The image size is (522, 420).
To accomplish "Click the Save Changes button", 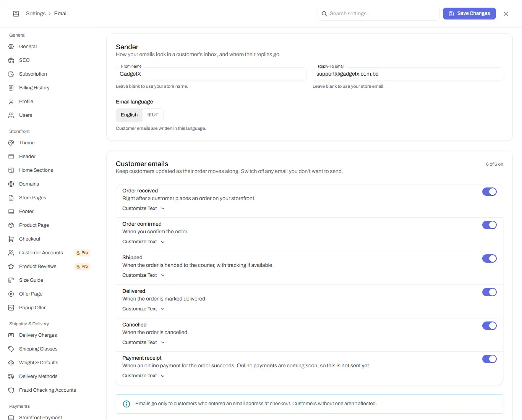I will point(469,13).
